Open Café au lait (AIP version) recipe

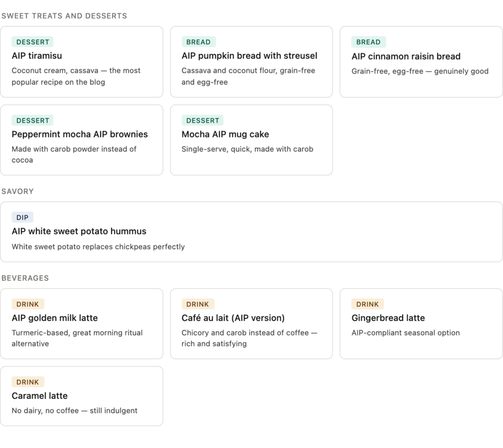[233, 318]
